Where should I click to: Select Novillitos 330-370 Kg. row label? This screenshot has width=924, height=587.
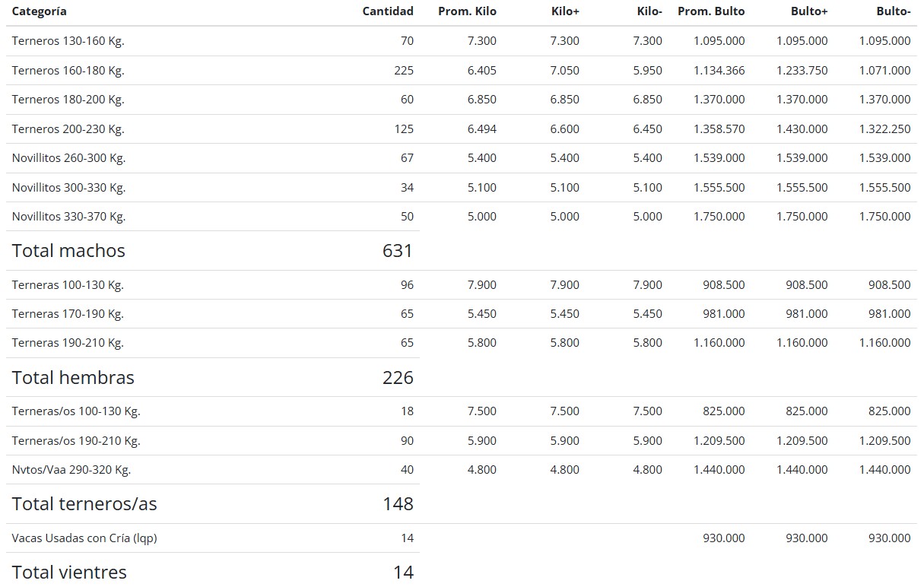(68, 217)
